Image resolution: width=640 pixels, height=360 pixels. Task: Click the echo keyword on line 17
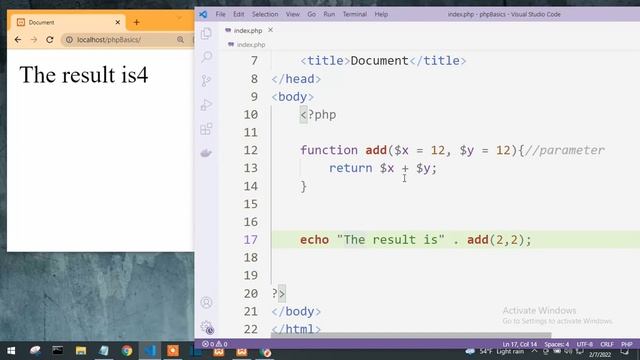click(314, 240)
